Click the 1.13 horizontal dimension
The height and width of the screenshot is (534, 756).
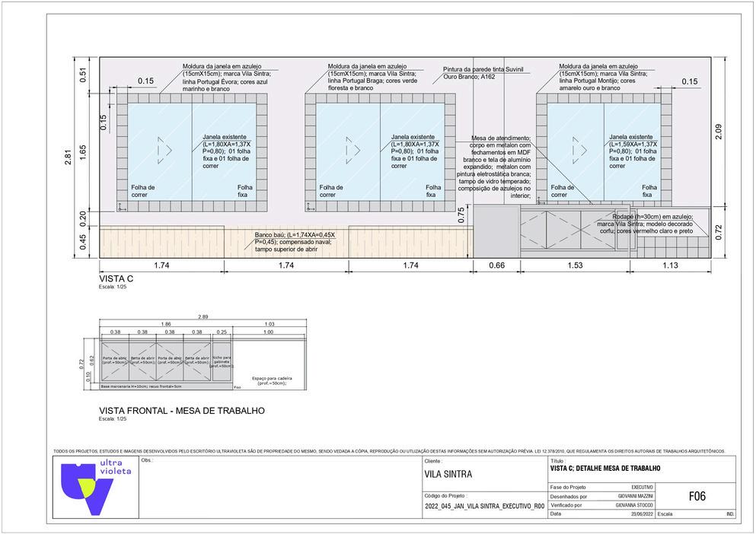(x=670, y=265)
